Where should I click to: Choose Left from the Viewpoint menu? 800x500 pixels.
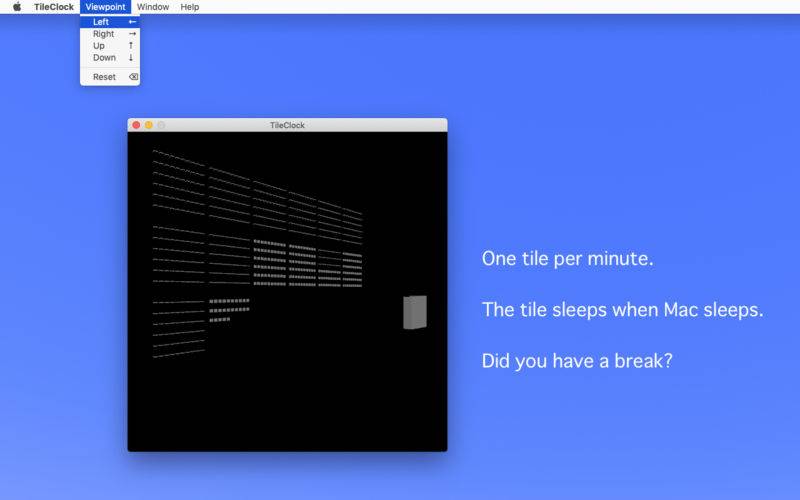pyautogui.click(x=110, y=22)
